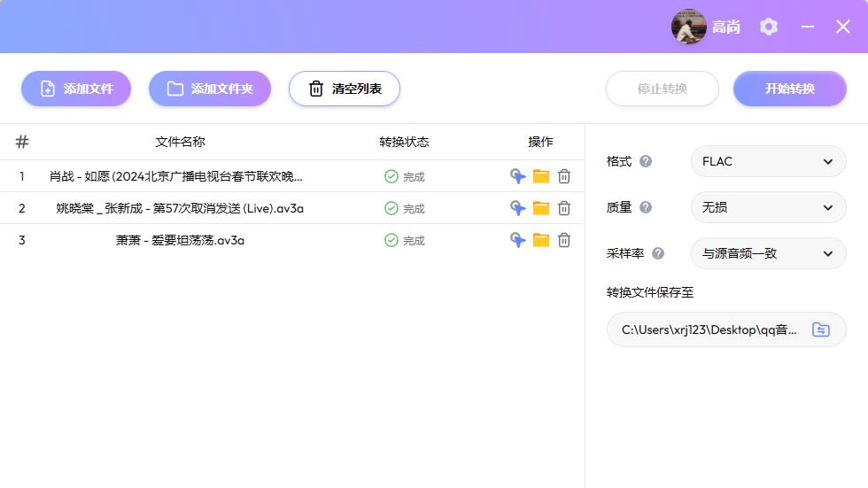868x488 pixels.
Task: Delete the 肖战 - 如愿 row
Action: (564, 176)
